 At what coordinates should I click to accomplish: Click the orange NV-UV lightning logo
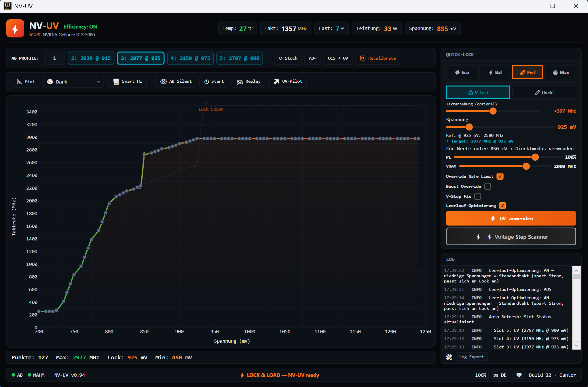point(15,29)
